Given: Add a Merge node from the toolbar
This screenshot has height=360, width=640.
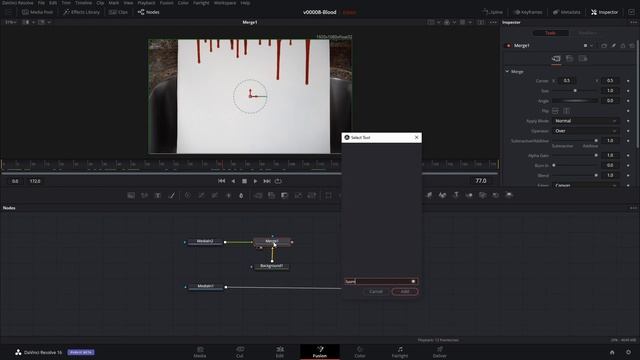Looking at the screenshot, I should 258,196.
